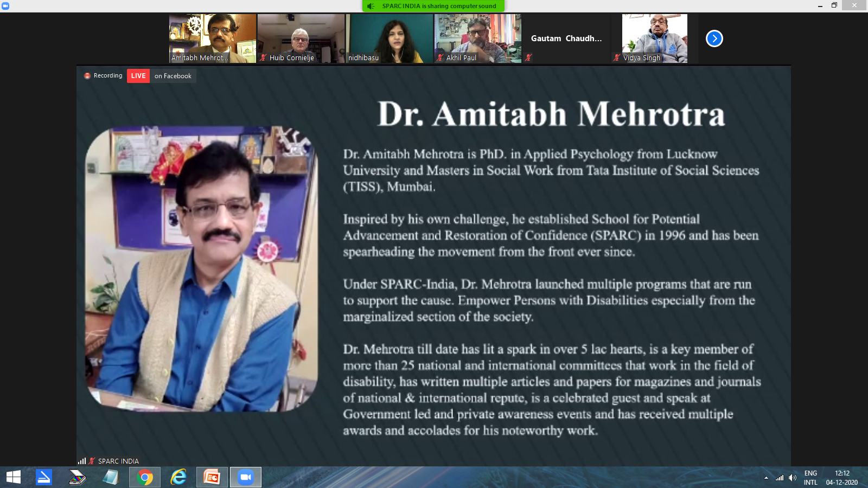Open the Windows Start menu
The image size is (868, 488).
tap(14, 477)
